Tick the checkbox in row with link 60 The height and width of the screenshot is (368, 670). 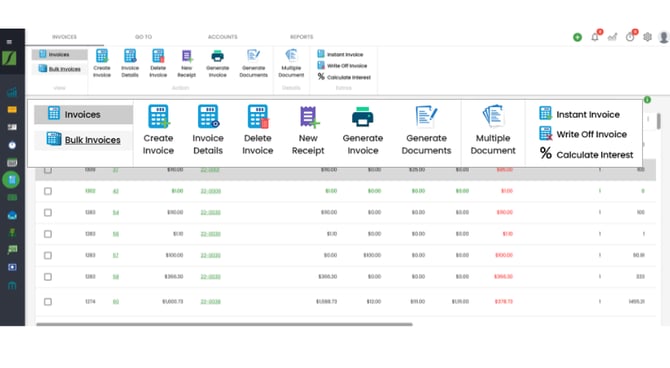48,302
